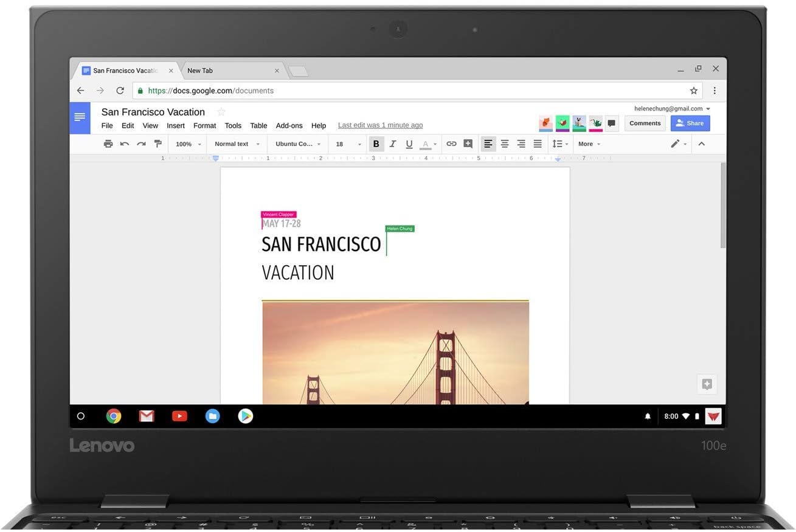
Task: Switch to the New Tab browser tab
Action: pos(231,71)
